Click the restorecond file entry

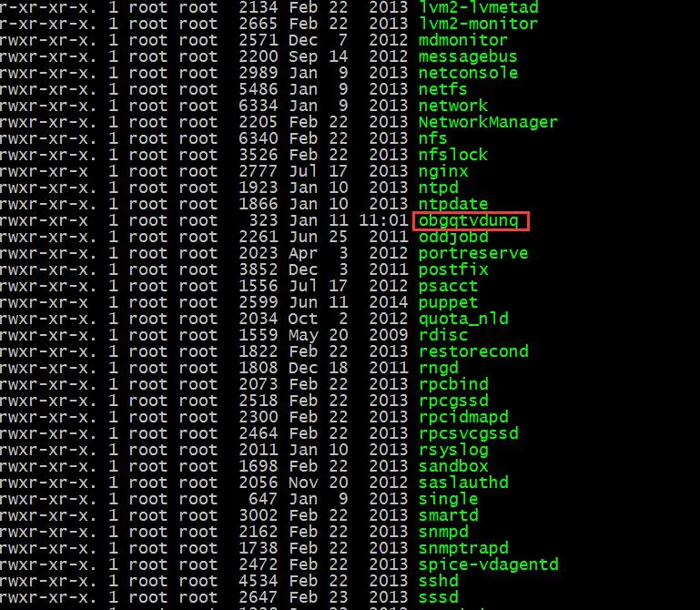coord(473,351)
